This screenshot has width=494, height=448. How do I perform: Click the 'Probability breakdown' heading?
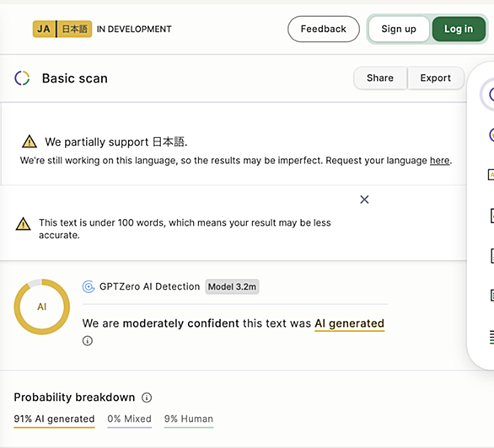pyautogui.click(x=74, y=397)
